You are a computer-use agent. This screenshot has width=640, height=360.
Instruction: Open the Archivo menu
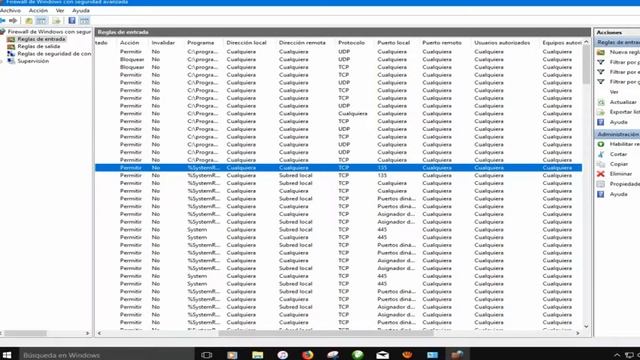[x=10, y=11]
